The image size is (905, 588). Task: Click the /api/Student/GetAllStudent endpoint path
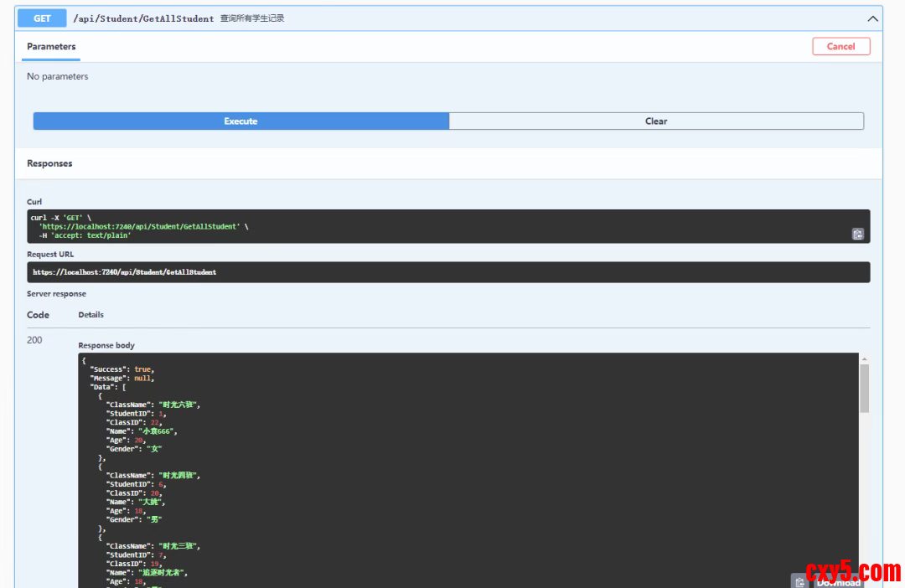tap(143, 18)
